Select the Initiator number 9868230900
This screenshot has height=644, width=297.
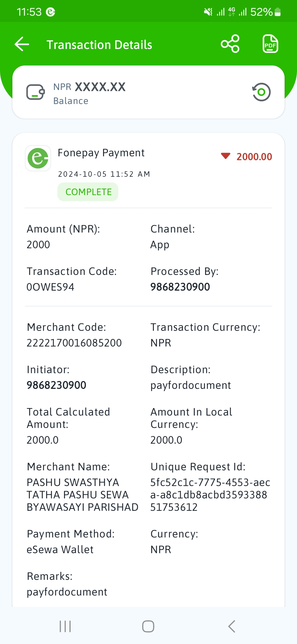(56, 385)
